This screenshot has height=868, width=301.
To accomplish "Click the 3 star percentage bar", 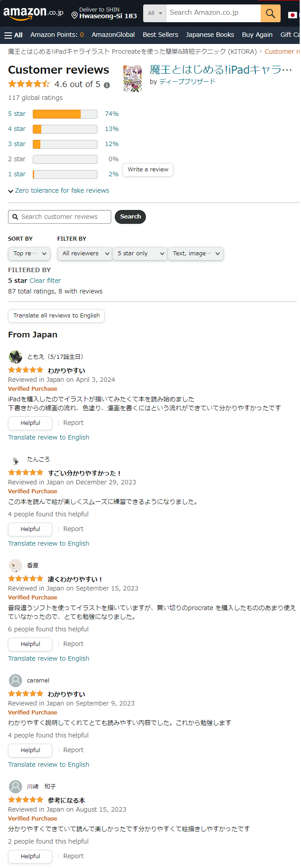I will pos(65,144).
